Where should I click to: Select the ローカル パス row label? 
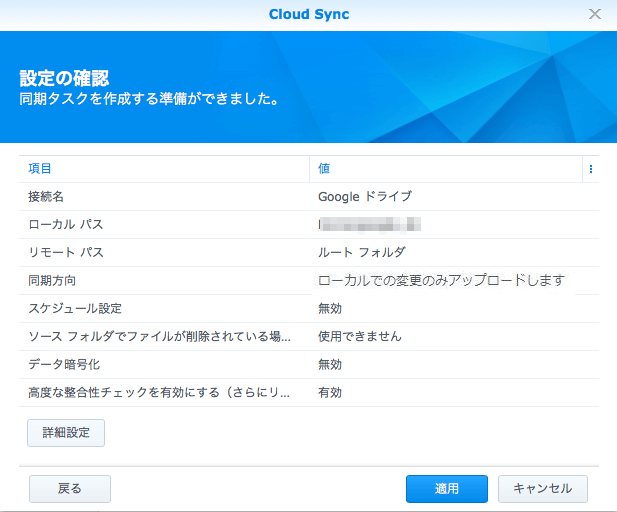[x=66, y=224]
